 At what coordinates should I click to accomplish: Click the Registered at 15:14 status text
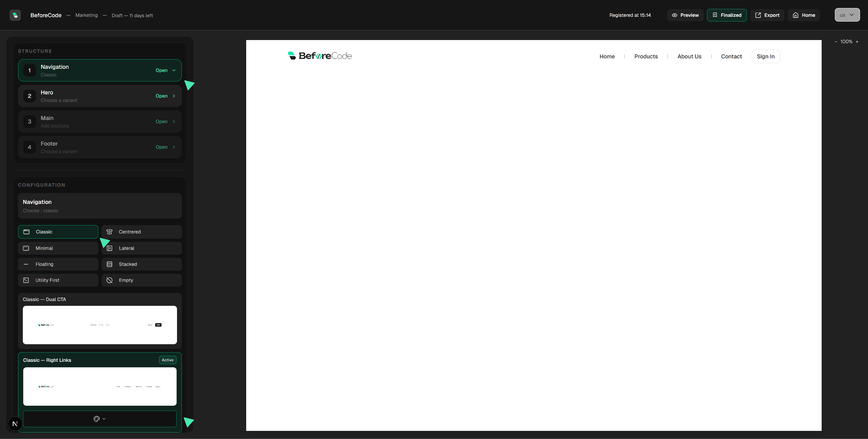click(630, 15)
